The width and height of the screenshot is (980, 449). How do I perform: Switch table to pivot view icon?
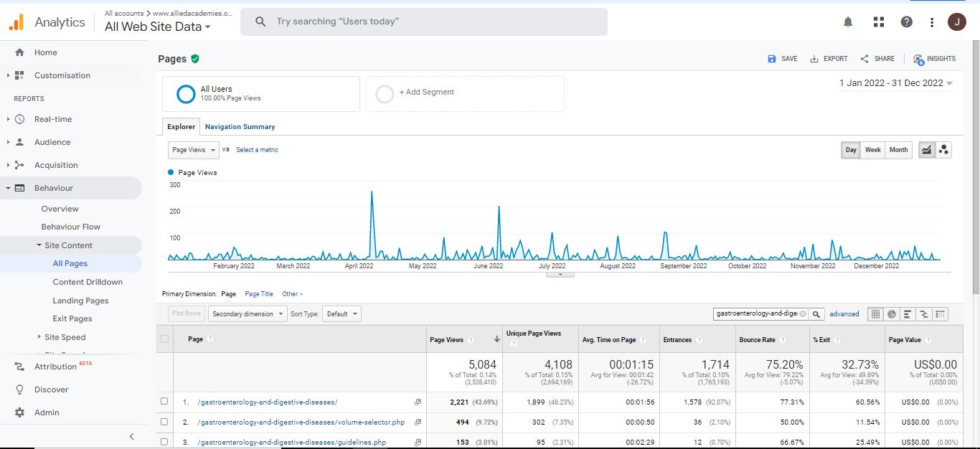(940, 314)
